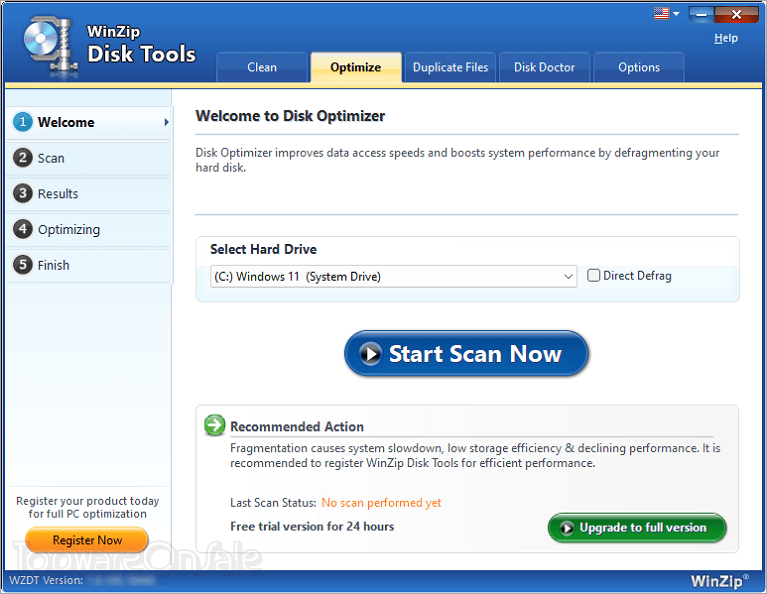The width and height of the screenshot is (767, 594).
Task: Click the 'Last Scan Status:' label
Action: pos(273,503)
